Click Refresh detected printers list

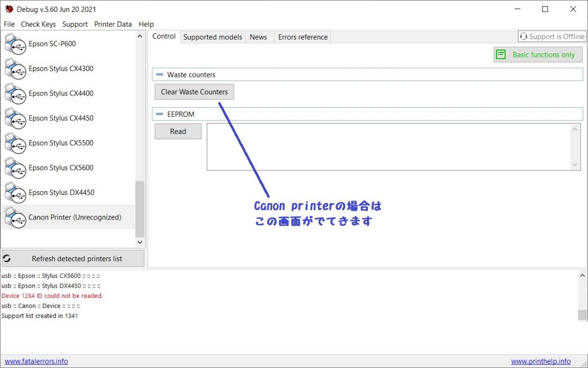click(x=73, y=259)
